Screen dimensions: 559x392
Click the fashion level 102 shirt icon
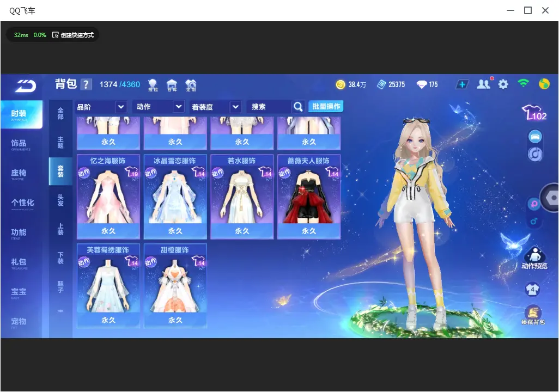[x=534, y=113]
